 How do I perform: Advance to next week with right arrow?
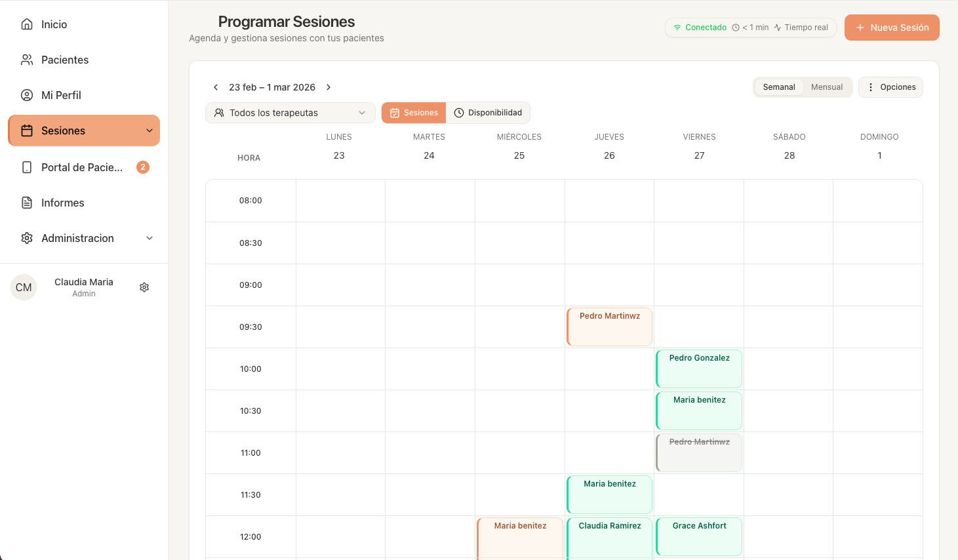329,87
